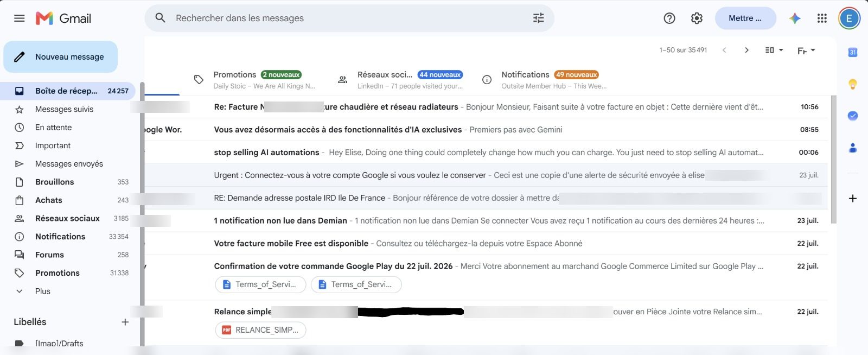Open Boîte de réception folder
The width and height of the screenshot is (868, 355).
click(67, 91)
